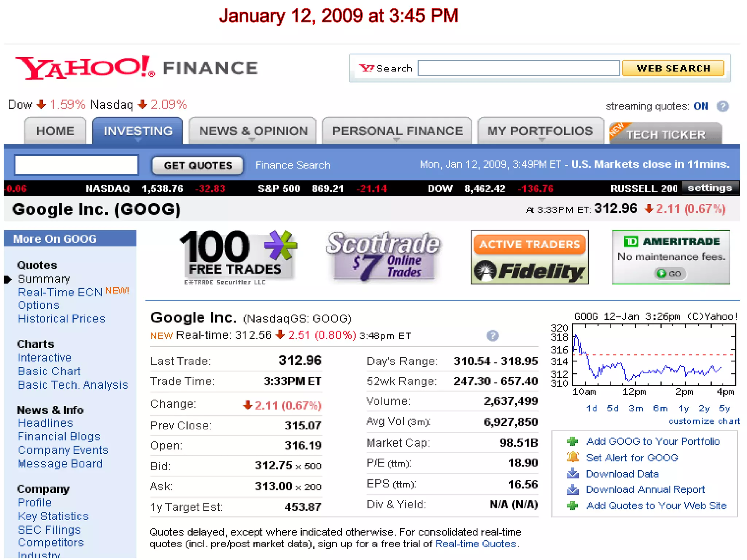Viewport: 747px width, 560px height.
Task: Click the bell icon for Set Alert for GOOG
Action: pos(573,457)
